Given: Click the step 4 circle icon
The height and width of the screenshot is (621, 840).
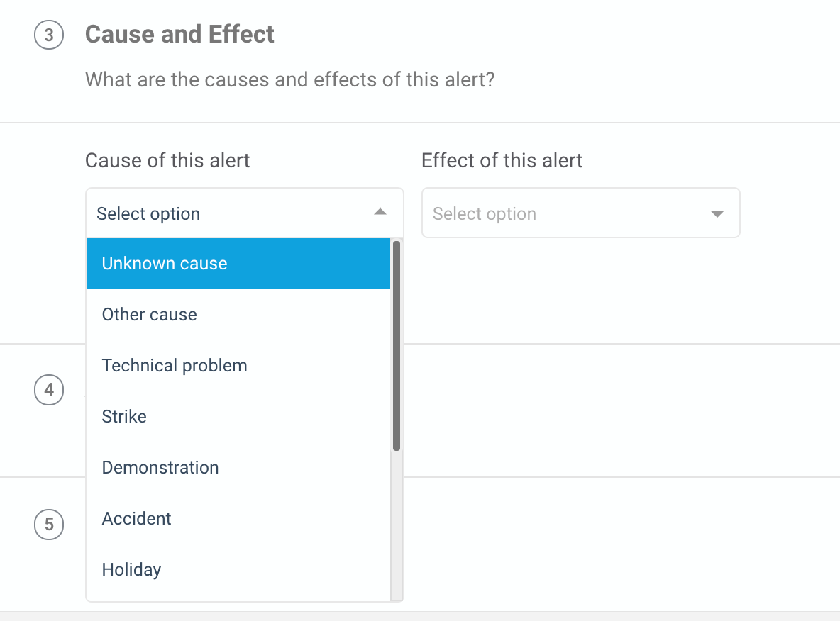Looking at the screenshot, I should [x=49, y=390].
